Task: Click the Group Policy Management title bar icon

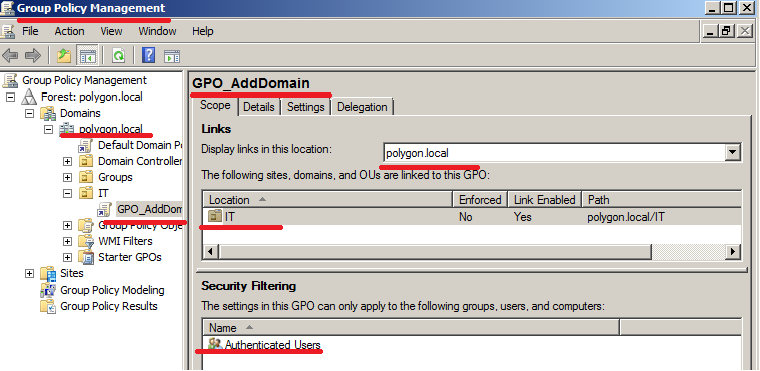Action: pos(7,8)
